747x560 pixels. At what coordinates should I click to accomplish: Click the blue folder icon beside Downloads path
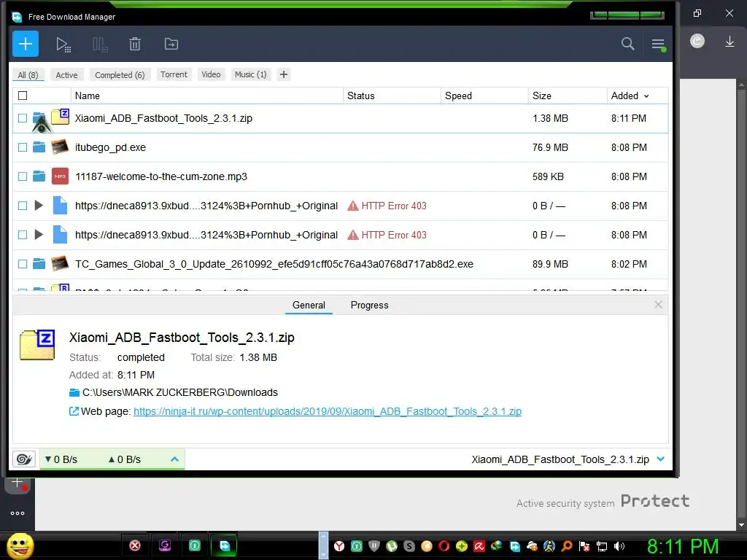tap(74, 392)
